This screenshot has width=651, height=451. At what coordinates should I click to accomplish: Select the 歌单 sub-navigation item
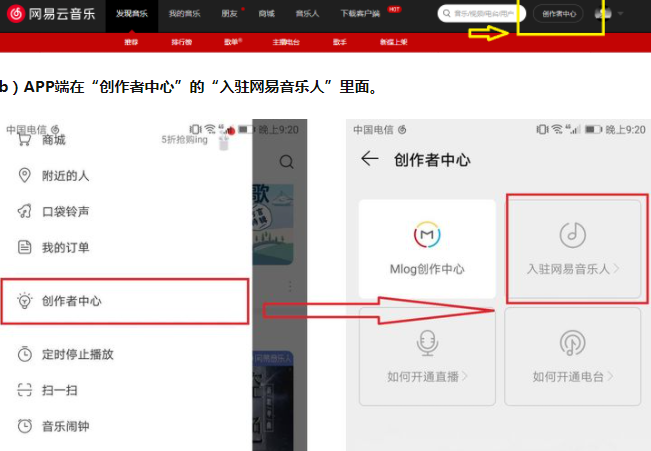[231, 42]
